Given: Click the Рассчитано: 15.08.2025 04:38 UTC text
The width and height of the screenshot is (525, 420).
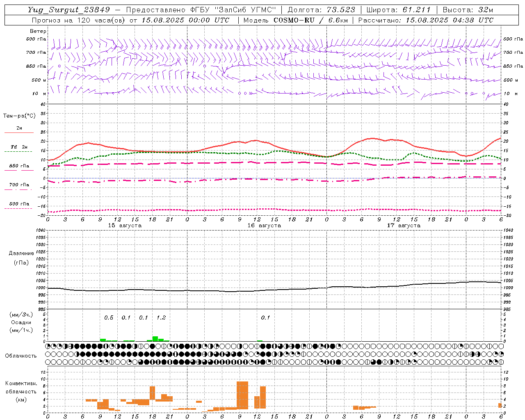Looking at the screenshot, I should point(426,20).
